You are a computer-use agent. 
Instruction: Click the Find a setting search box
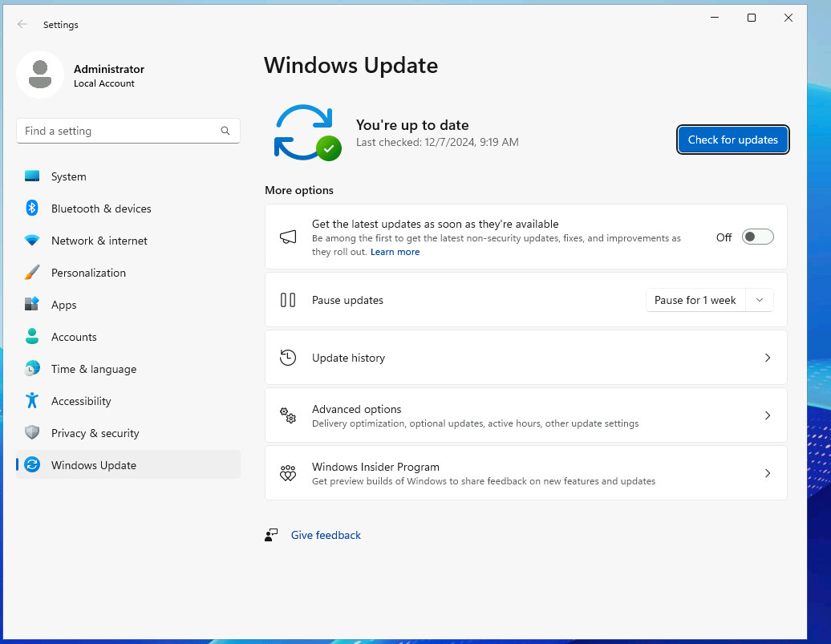tap(120, 131)
